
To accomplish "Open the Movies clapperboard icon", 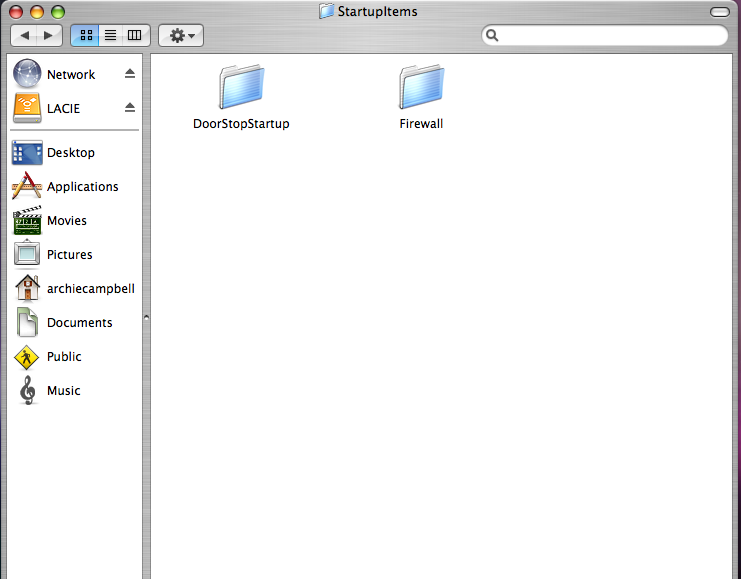I will coord(27,220).
